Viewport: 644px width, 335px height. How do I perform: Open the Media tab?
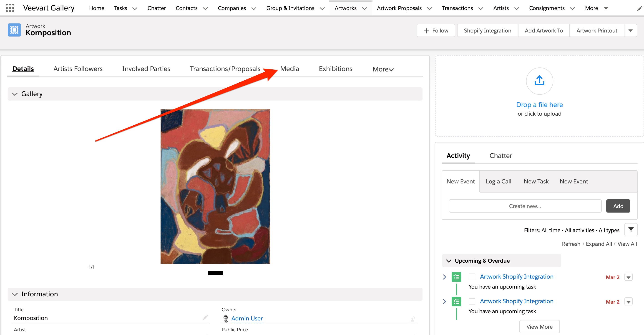coord(289,69)
